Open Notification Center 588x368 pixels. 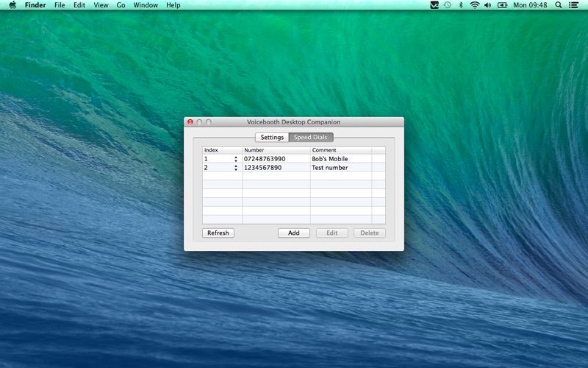tap(573, 5)
